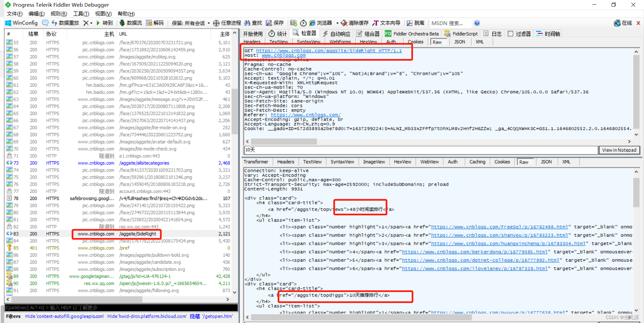644x323 pixels.
Task: Open 查找 find with binoculars icon
Action: coord(253,23)
